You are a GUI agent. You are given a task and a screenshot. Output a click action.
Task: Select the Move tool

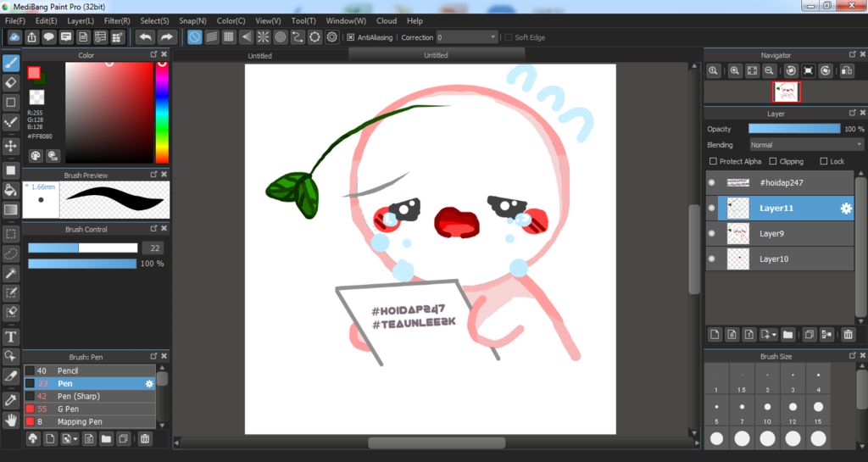point(10,146)
